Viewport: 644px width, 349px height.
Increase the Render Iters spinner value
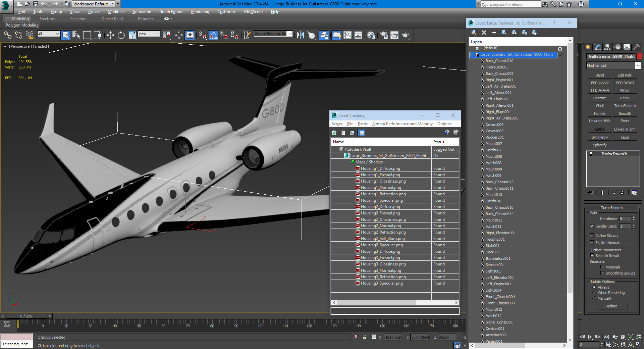click(634, 225)
